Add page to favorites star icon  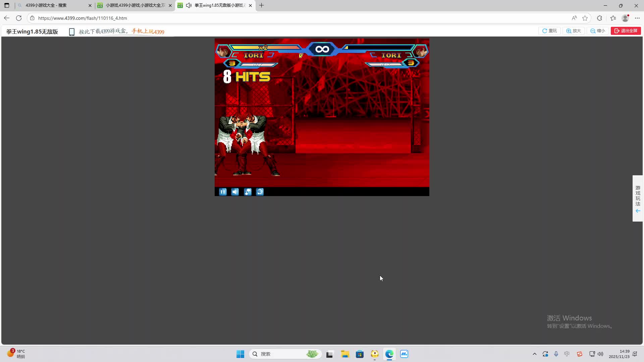pos(585,18)
